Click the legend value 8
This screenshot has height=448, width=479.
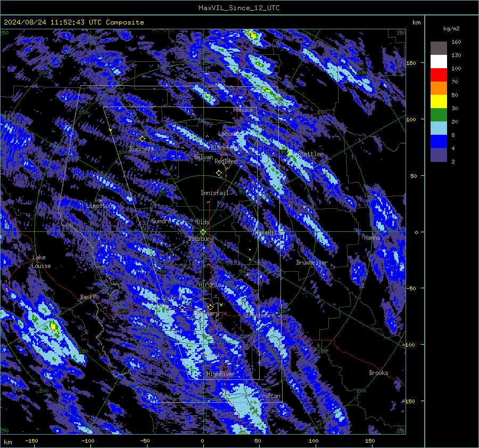click(453, 135)
